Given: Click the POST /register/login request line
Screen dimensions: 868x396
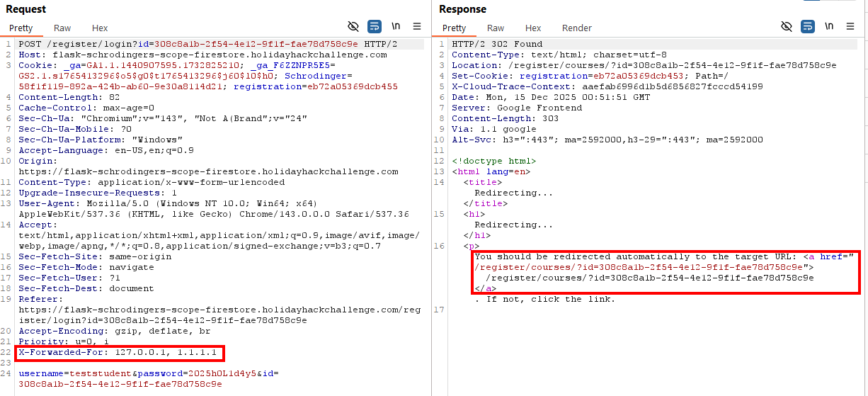Looking at the screenshot, I should point(198,44).
